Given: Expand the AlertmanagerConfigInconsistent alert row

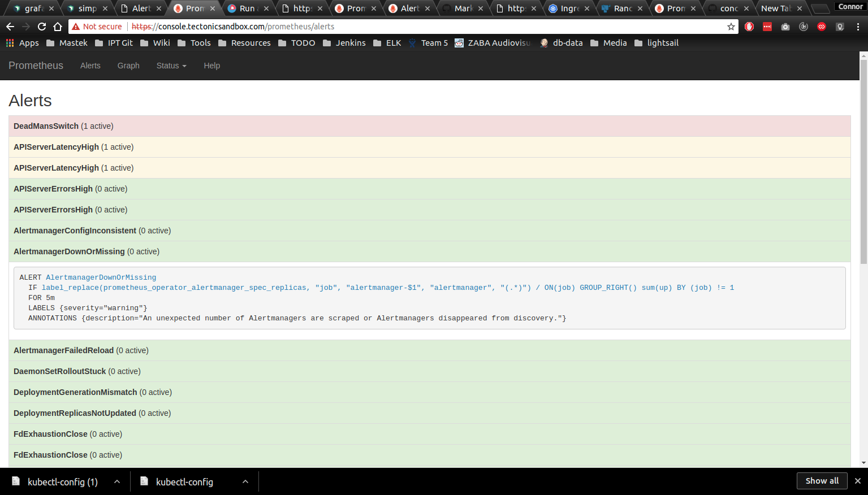Looking at the screenshot, I should 430,231.
